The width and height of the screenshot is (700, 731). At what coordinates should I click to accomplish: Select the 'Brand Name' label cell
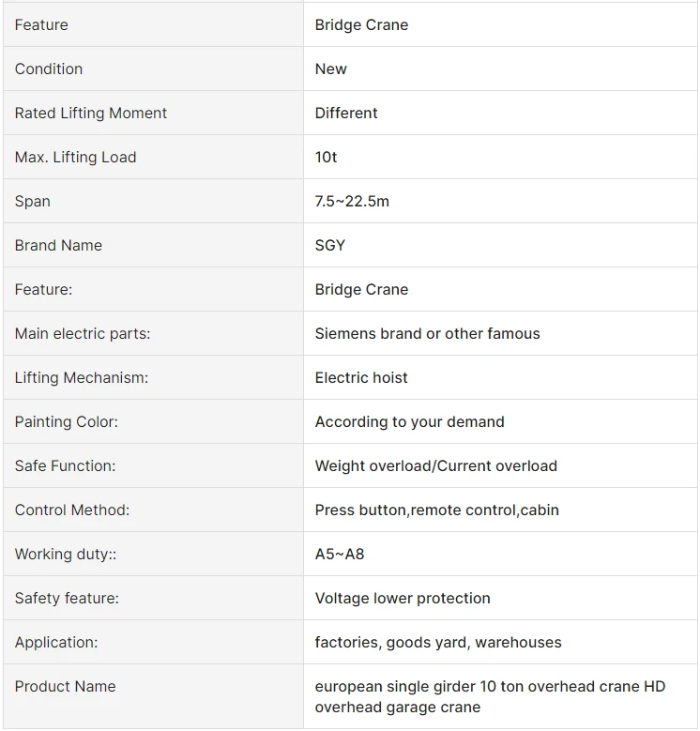(x=153, y=245)
